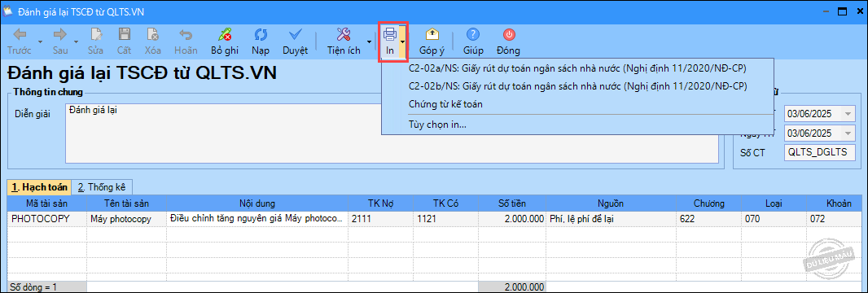The height and width of the screenshot is (293, 868).
Task: Switch to the 2. Thống kê tab
Action: [x=102, y=187]
